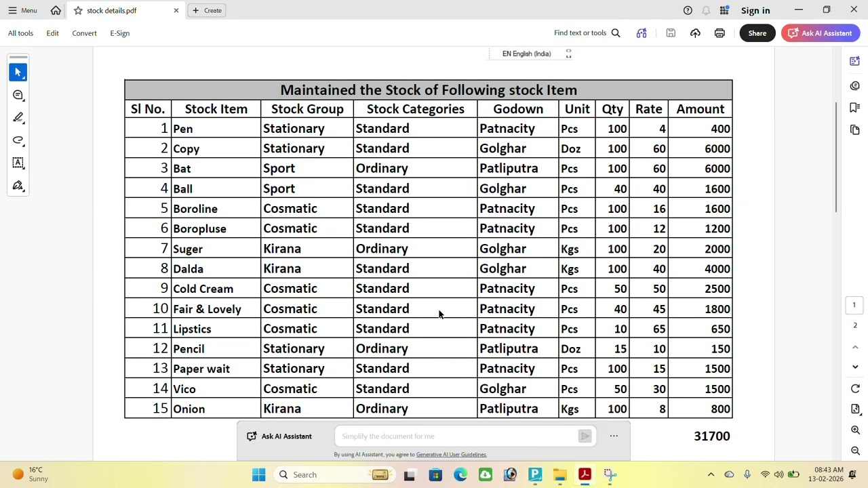Click the Save file icon
This screenshot has width=868, height=488.
671,33
